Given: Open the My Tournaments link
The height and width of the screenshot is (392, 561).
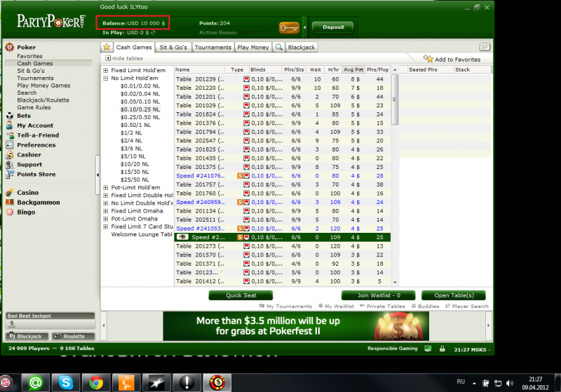Looking at the screenshot, I should (285, 306).
